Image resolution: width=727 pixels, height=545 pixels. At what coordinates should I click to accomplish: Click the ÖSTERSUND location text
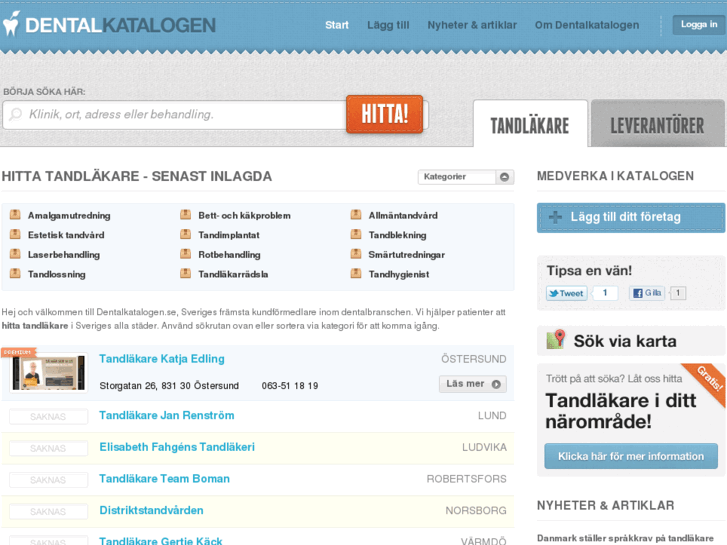pos(474,359)
